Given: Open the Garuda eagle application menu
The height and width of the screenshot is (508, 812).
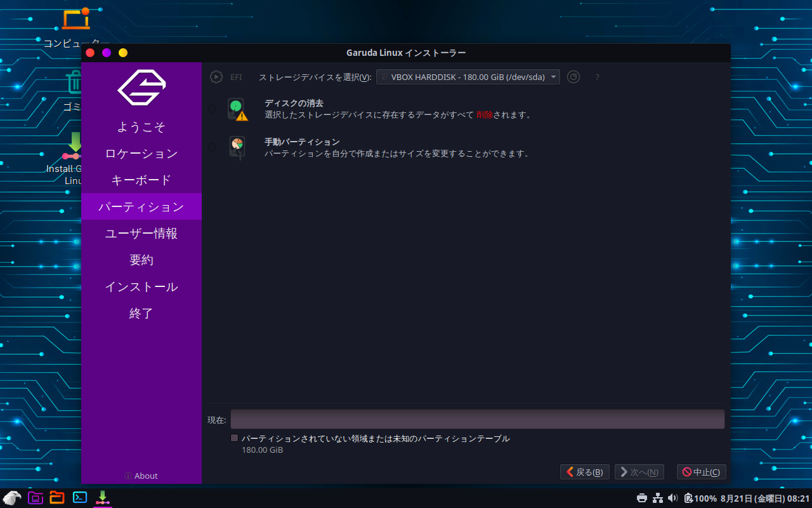Looking at the screenshot, I should tap(12, 498).
